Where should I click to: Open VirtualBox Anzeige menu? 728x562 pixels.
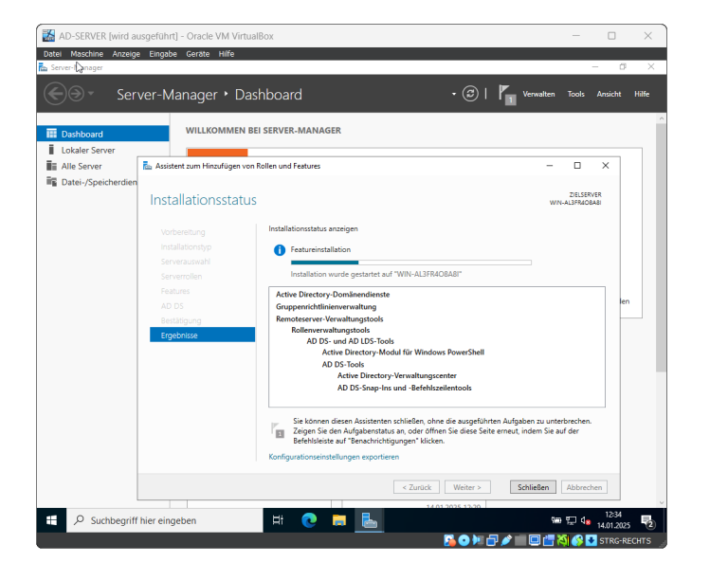click(126, 54)
